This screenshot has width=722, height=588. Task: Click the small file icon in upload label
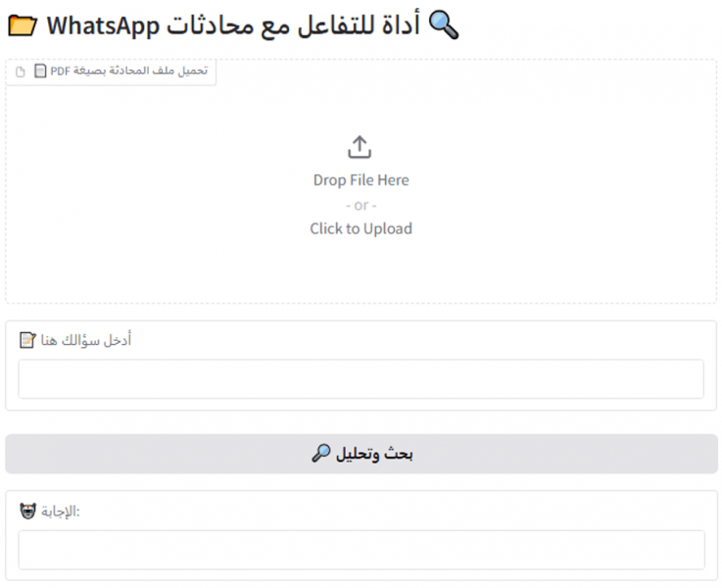point(21,72)
